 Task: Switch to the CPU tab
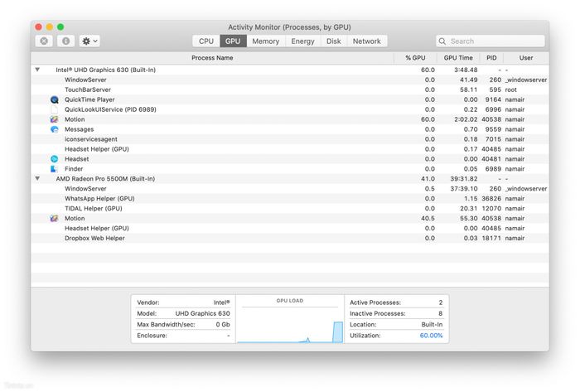point(206,41)
